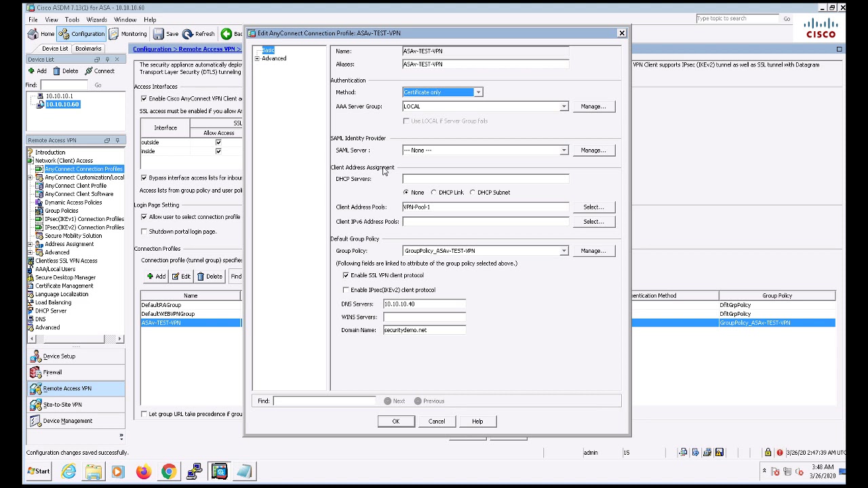This screenshot has height=488, width=868.
Task: Toggle Enable IPsec(IKEv2) client protocol checkbox
Action: pos(346,290)
